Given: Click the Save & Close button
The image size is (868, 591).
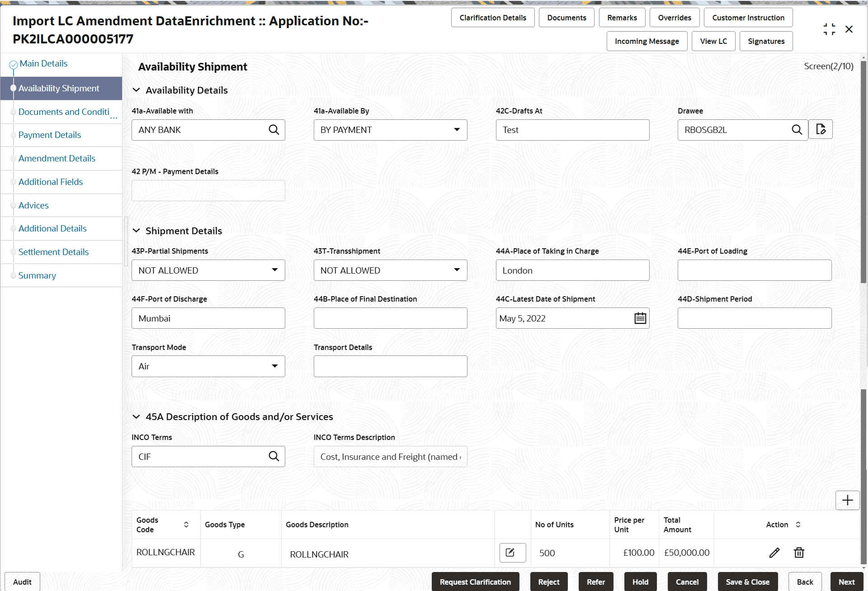Looking at the screenshot, I should [x=747, y=582].
